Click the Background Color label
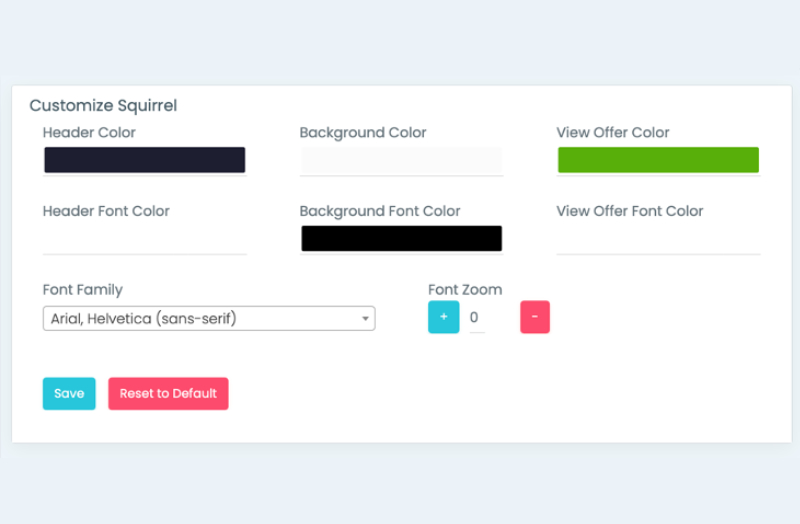This screenshot has width=800, height=524. (363, 133)
